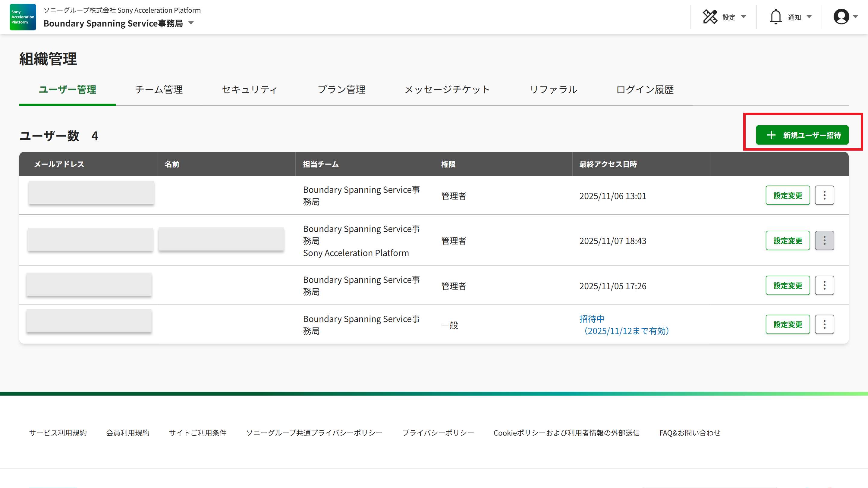
Task: Select the プラン管理 tab
Action: tap(341, 89)
